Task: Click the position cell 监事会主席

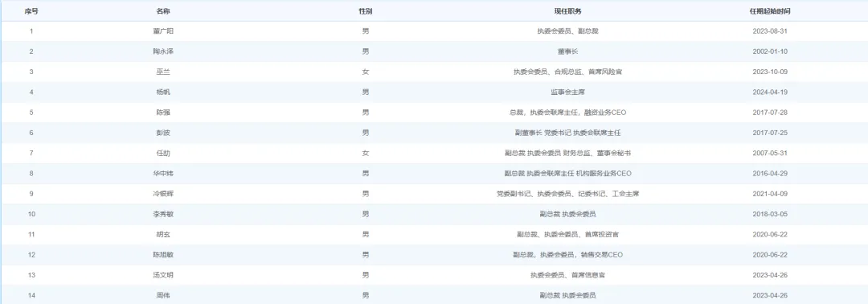Action: click(568, 92)
